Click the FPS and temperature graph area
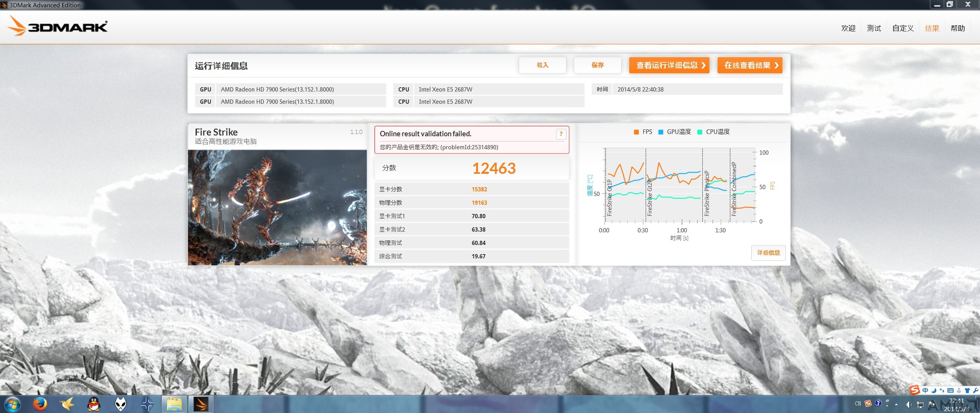Image resolution: width=980 pixels, height=413 pixels. click(x=680, y=185)
